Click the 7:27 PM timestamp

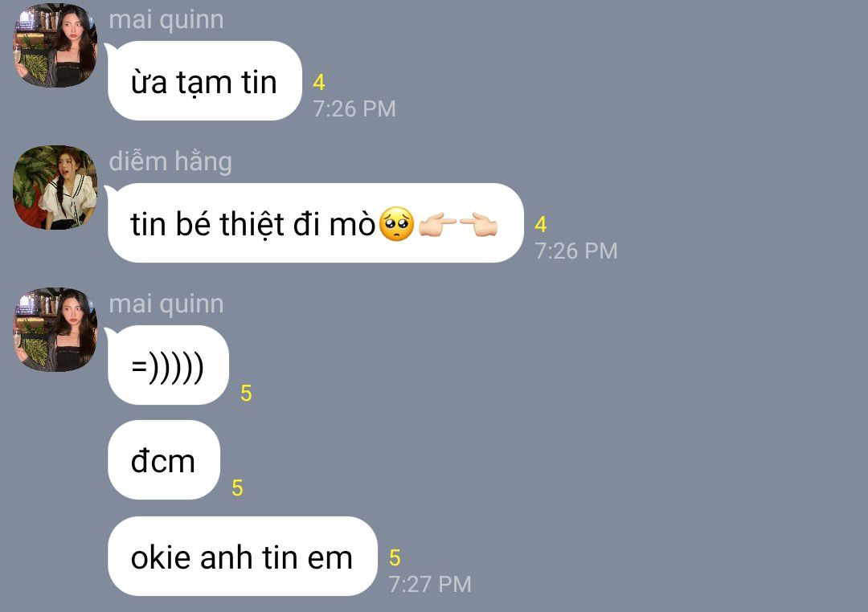(x=430, y=585)
